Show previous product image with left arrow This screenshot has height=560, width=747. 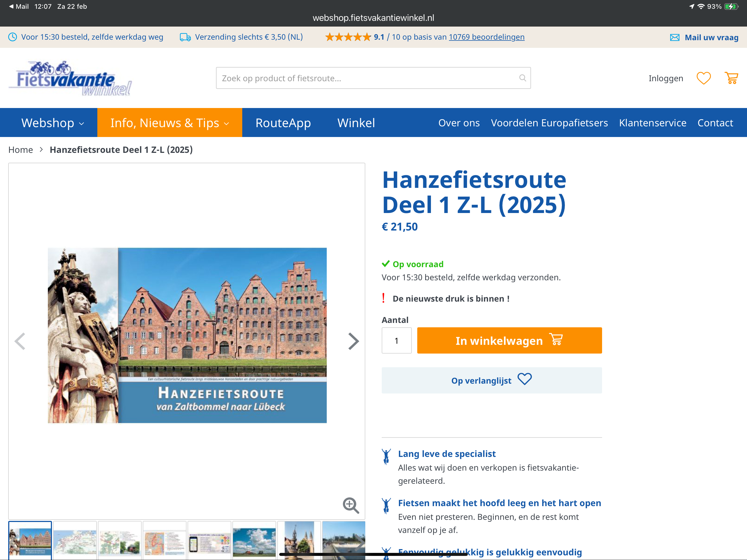(x=20, y=341)
